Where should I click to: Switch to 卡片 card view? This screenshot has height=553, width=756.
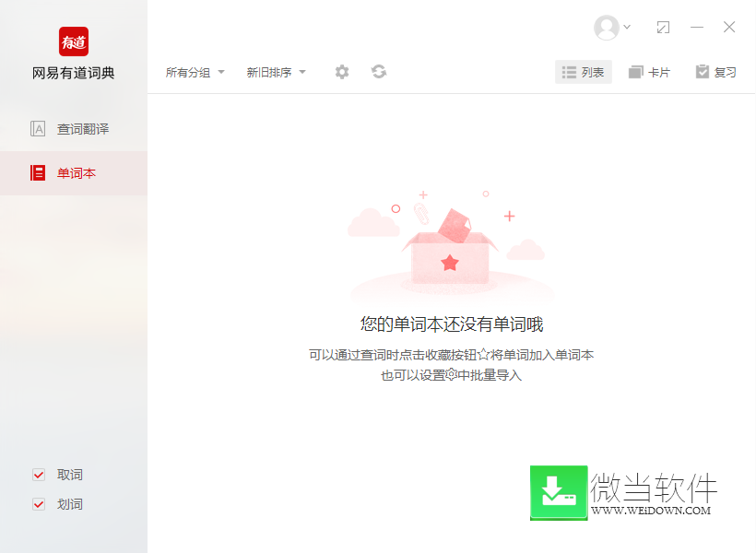click(x=649, y=72)
